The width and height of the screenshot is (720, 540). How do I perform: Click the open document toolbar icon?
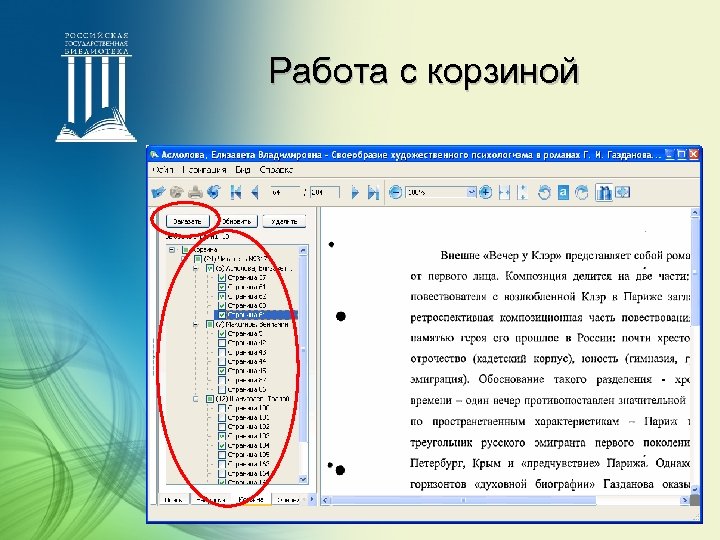pos(158,192)
